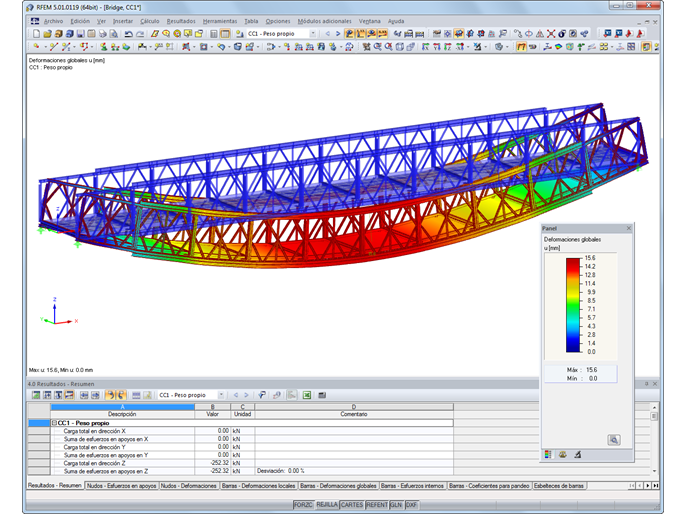
Task: Toggle DXF status bar option
Action: (412, 505)
